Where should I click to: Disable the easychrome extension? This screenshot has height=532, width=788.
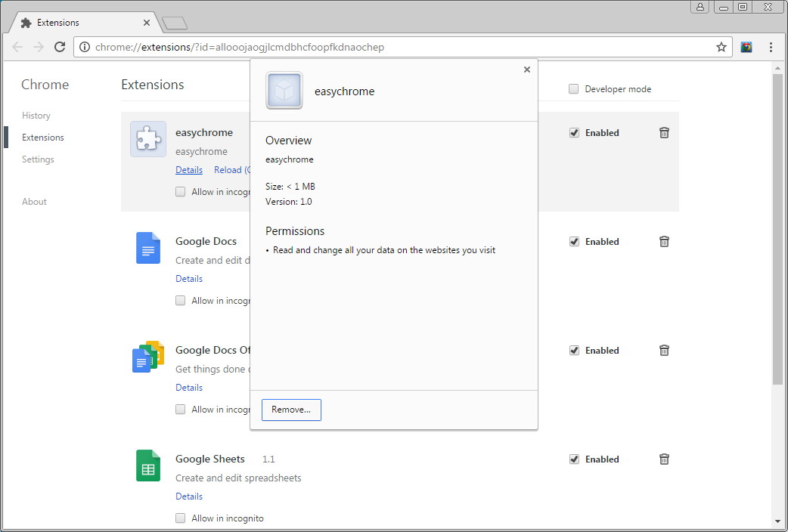tap(574, 133)
